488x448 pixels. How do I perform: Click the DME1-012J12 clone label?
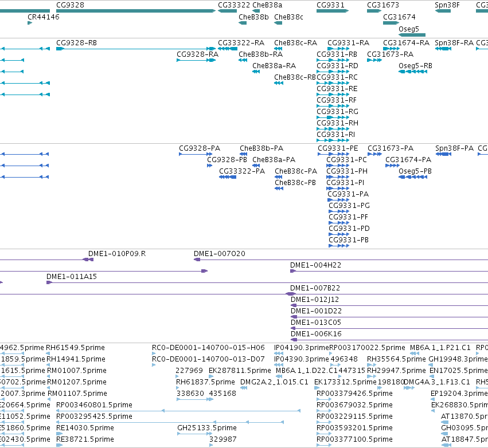pyautogui.click(x=315, y=300)
